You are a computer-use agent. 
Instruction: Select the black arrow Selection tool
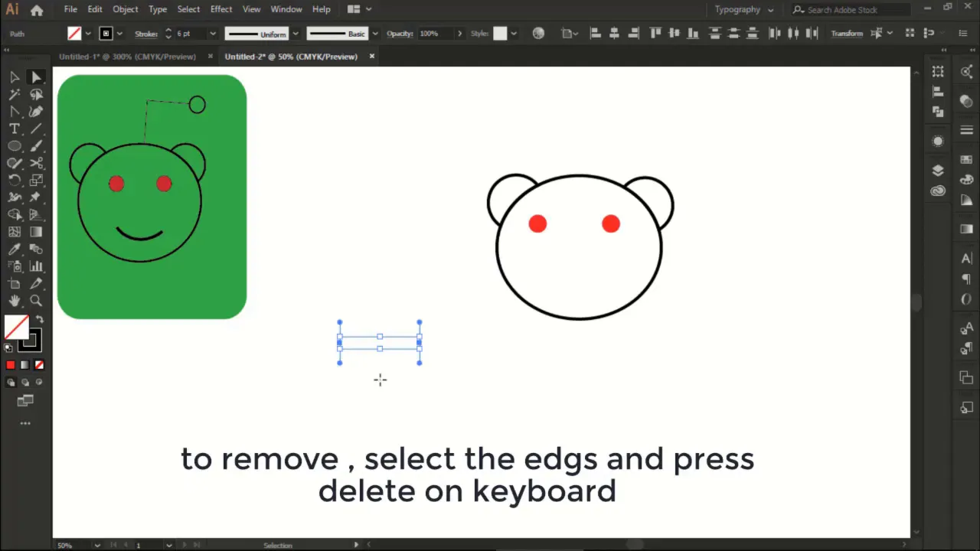tap(15, 77)
